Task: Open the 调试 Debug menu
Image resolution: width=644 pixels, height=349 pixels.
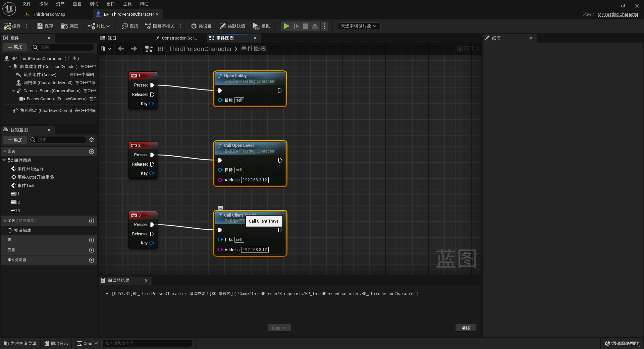Action: pyautogui.click(x=94, y=4)
